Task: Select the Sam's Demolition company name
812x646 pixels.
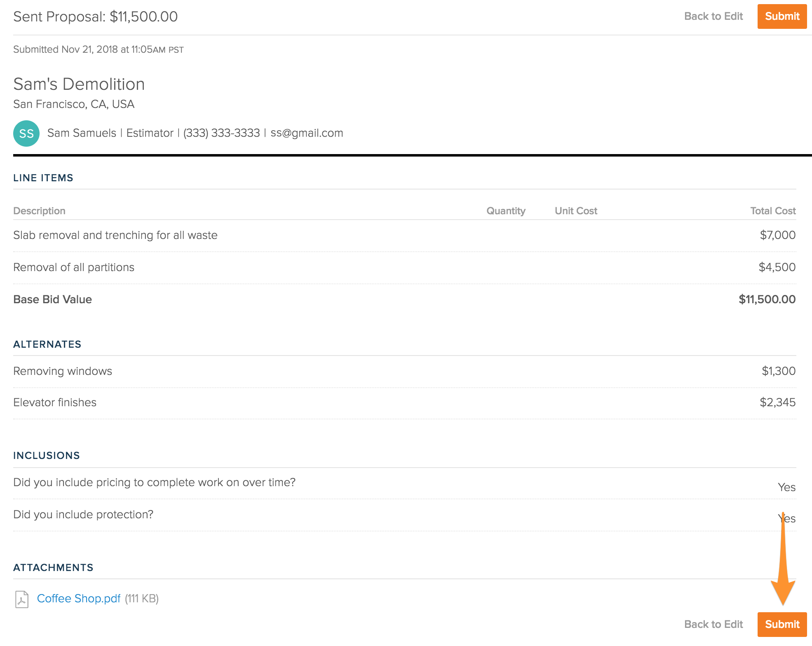Action: coord(79,84)
